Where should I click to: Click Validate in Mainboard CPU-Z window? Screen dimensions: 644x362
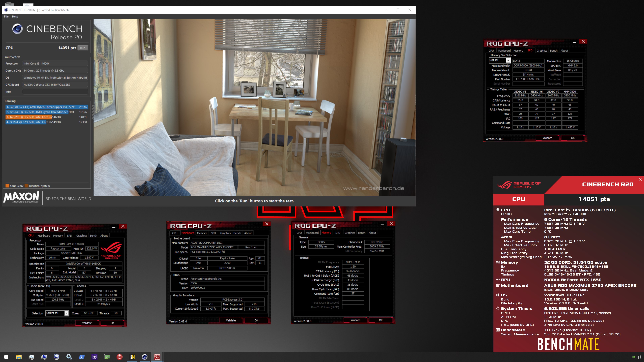point(231,320)
